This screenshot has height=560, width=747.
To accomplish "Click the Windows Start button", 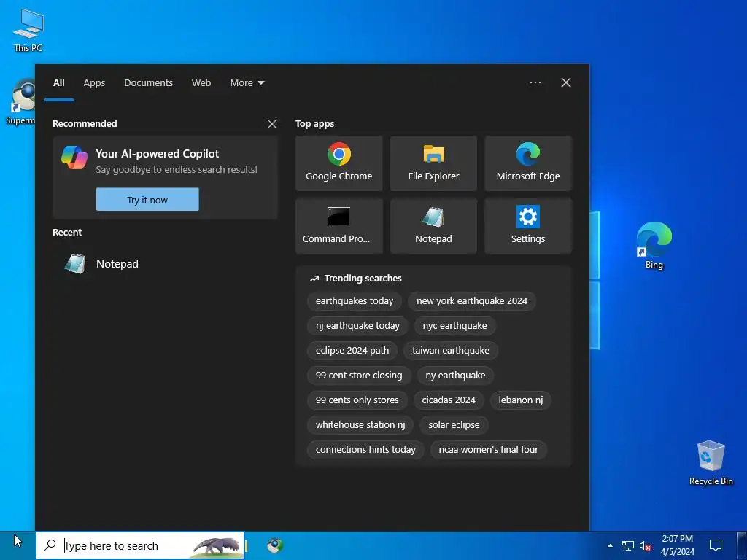I will pyautogui.click(x=18, y=545).
